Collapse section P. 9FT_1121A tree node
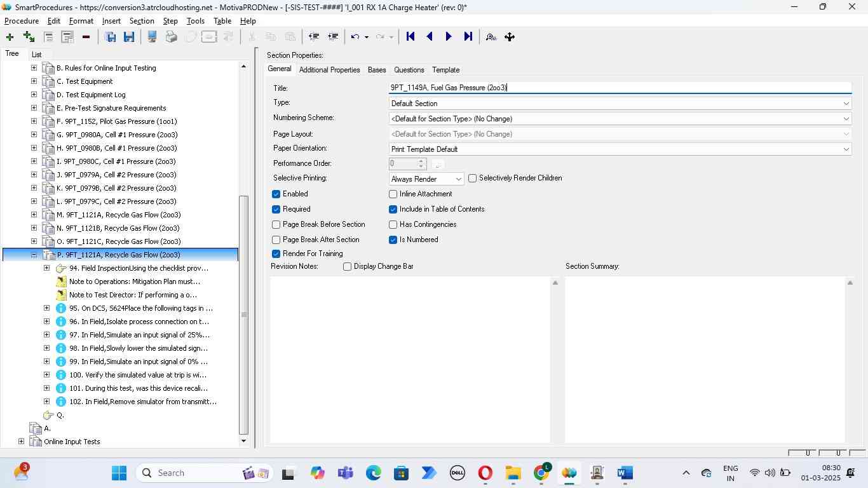Image resolution: width=868 pixels, height=488 pixels. point(34,255)
